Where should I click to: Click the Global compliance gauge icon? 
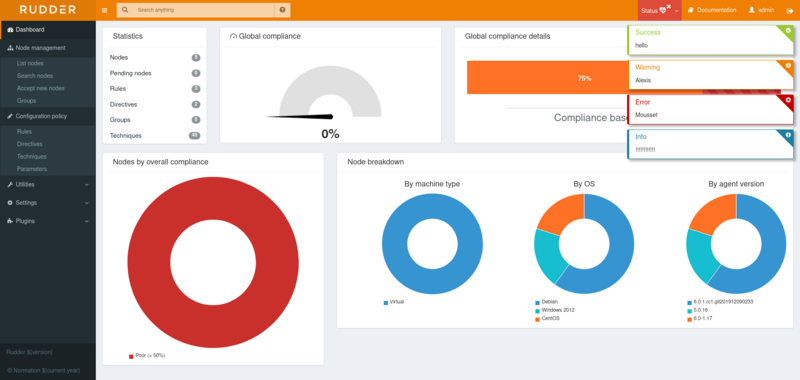coord(234,37)
